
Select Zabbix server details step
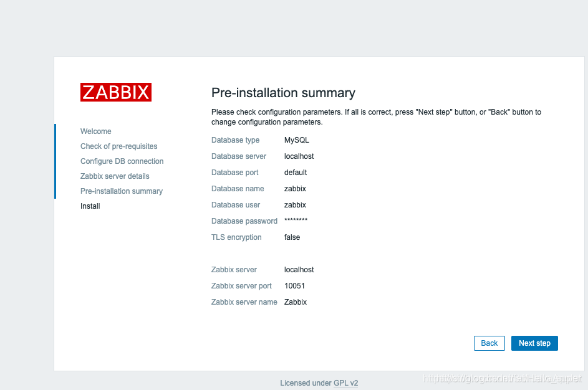pyautogui.click(x=115, y=176)
